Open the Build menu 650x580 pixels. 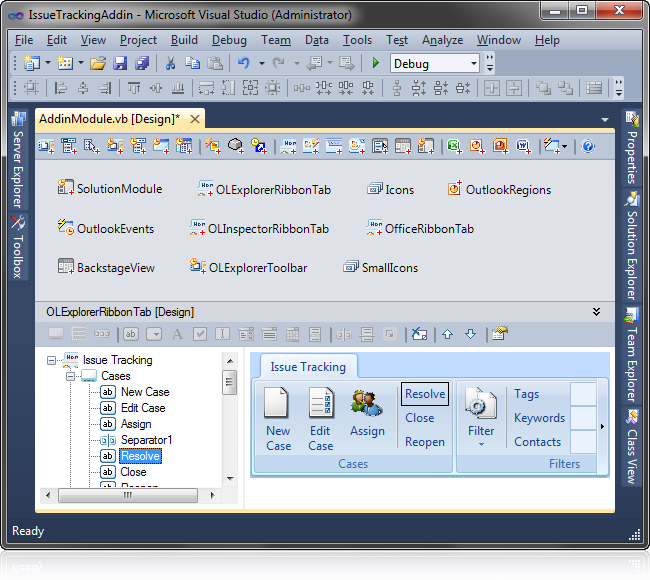pyautogui.click(x=184, y=40)
